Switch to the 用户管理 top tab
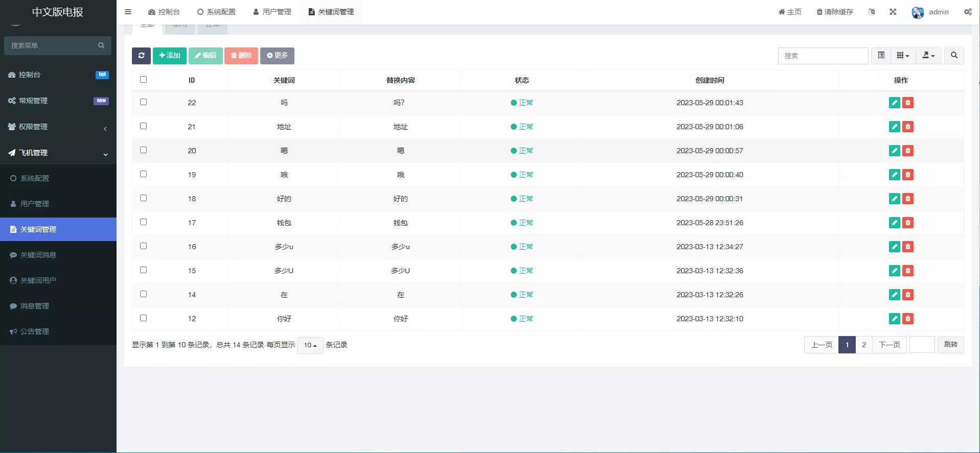The image size is (980, 453). tap(272, 12)
